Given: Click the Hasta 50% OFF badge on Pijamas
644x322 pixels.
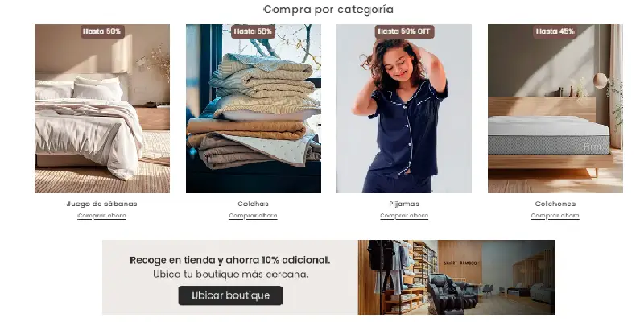Looking at the screenshot, I should click(x=404, y=31).
